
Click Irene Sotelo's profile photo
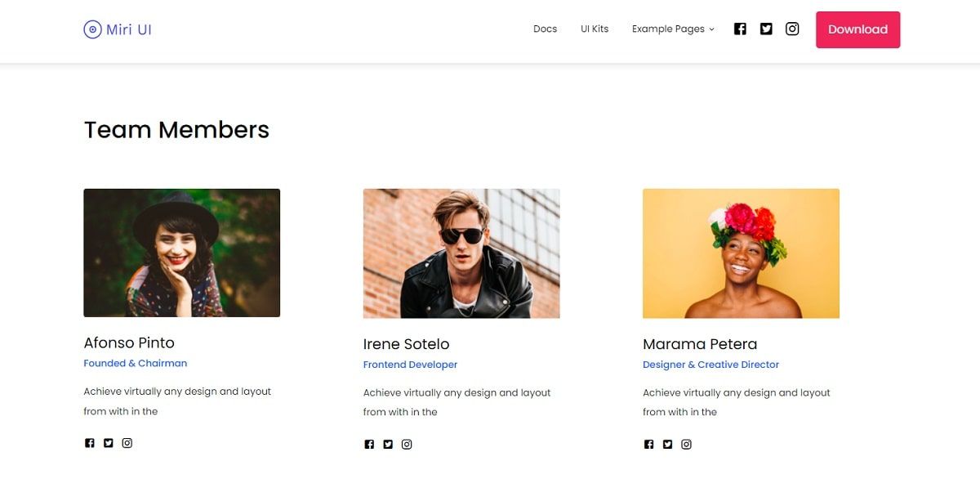pos(461,253)
